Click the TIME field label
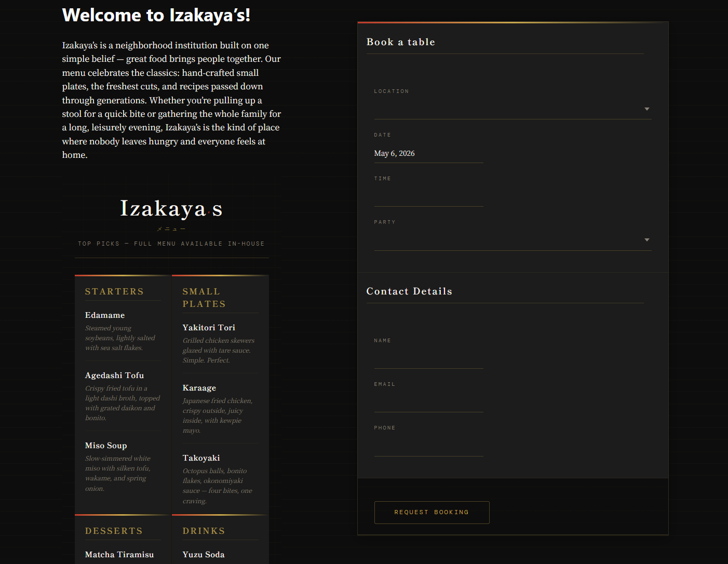 pos(383,179)
